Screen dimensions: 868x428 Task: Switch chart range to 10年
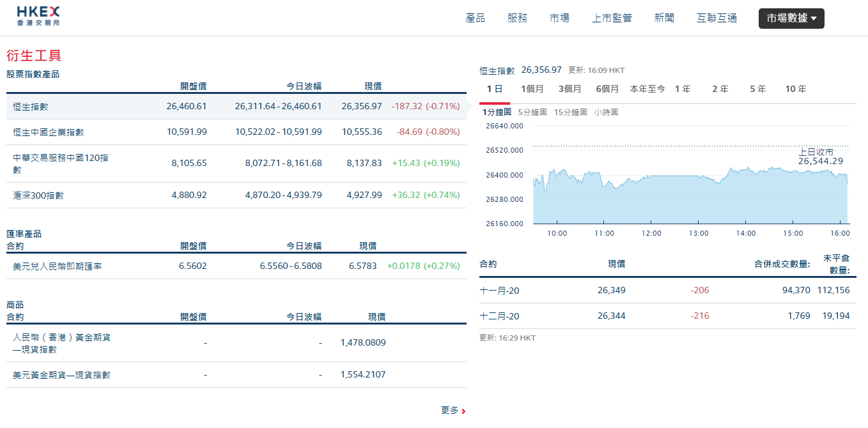(x=795, y=89)
